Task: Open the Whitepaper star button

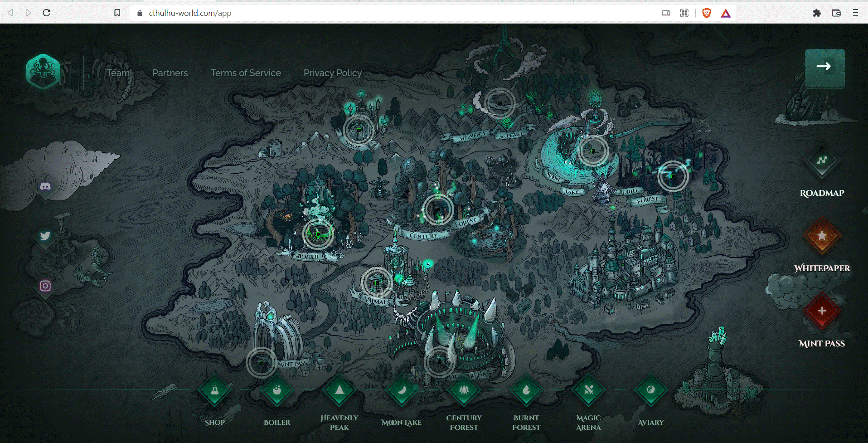Action: coord(822,236)
